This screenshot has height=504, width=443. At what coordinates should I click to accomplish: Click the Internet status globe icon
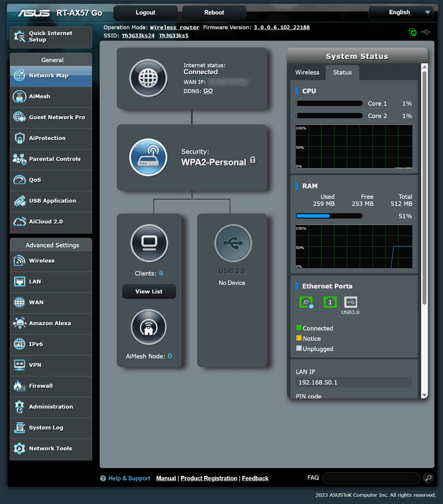tap(148, 78)
